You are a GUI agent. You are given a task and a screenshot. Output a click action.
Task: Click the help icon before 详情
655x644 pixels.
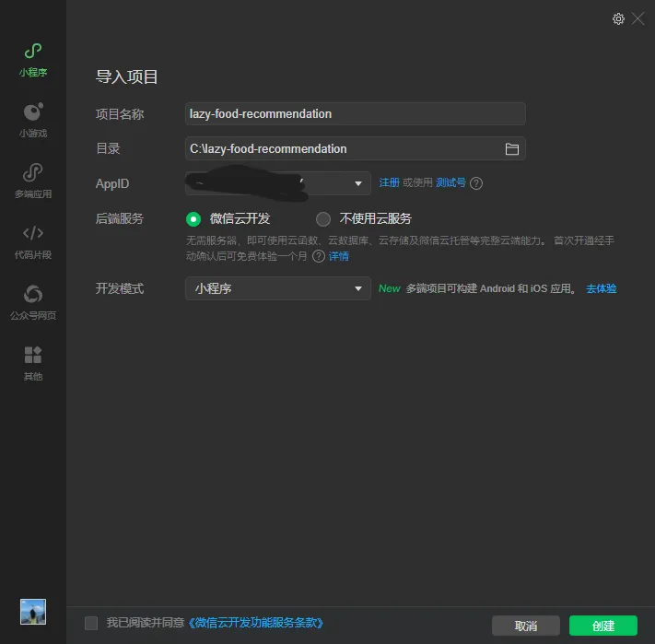click(x=319, y=256)
